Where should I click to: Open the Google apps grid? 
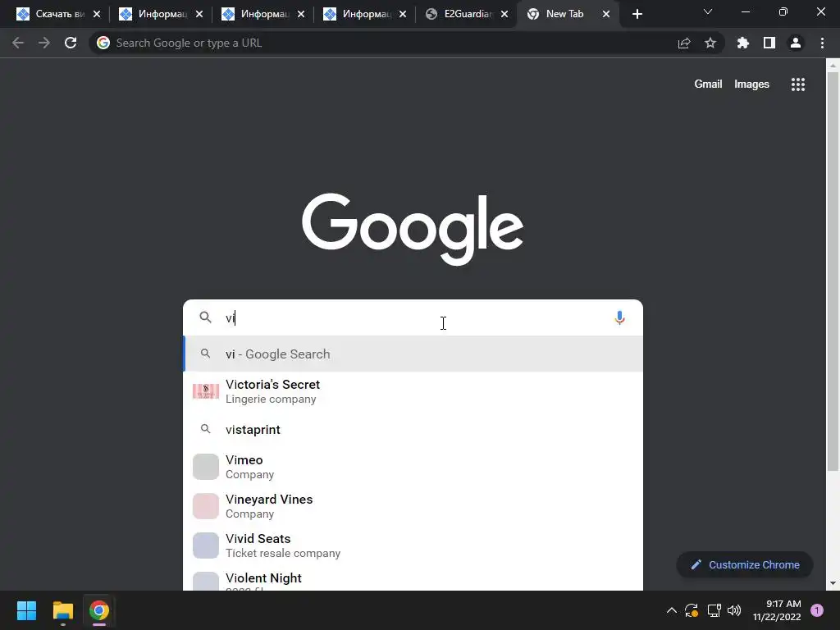[x=798, y=84]
